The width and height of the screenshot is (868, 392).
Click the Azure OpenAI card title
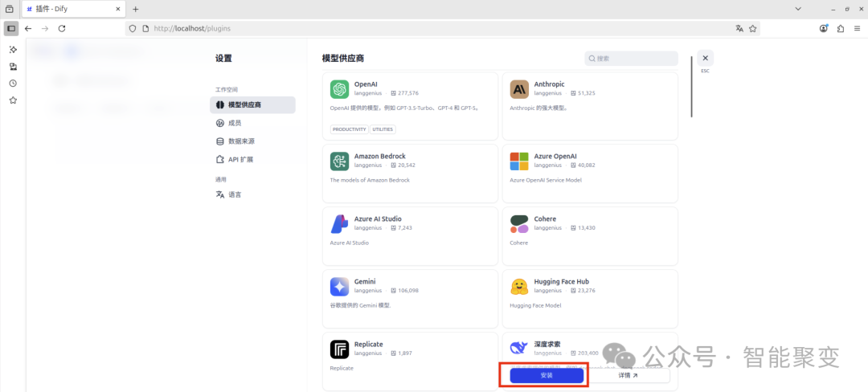[x=555, y=157]
